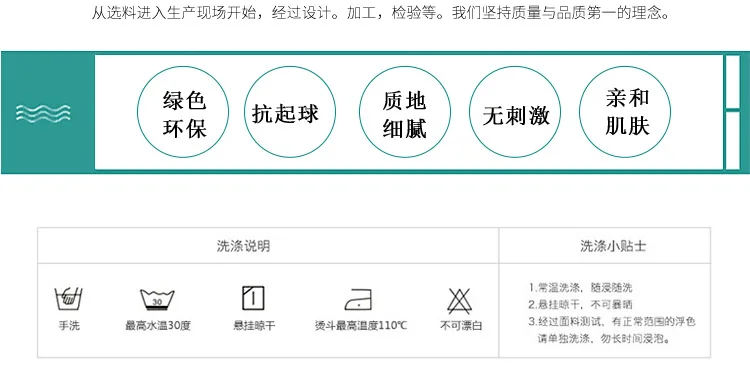
Task: Click the 手洗 label
Action: (69, 326)
